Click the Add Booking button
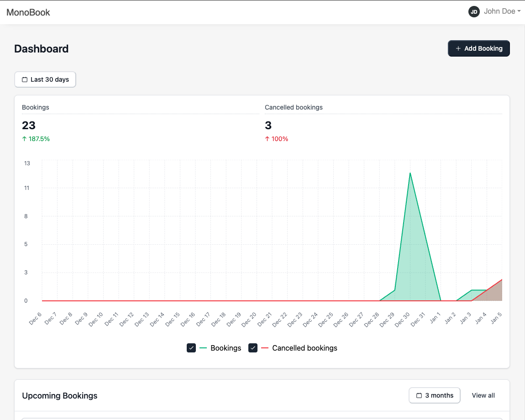 click(x=478, y=48)
